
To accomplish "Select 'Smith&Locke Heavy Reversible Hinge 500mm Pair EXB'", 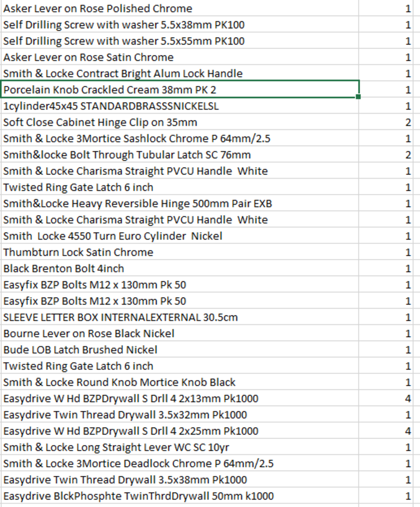I will click(180, 203).
